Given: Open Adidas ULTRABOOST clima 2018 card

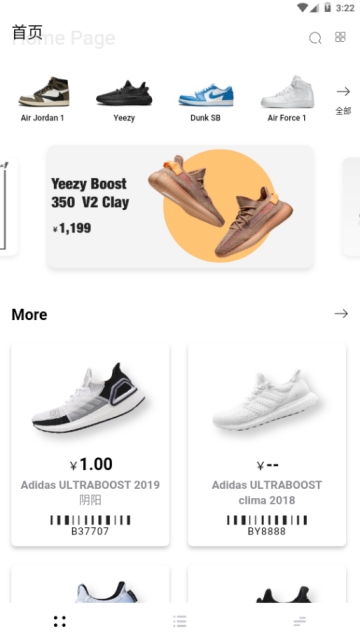Looking at the screenshot, I should (x=267, y=444).
